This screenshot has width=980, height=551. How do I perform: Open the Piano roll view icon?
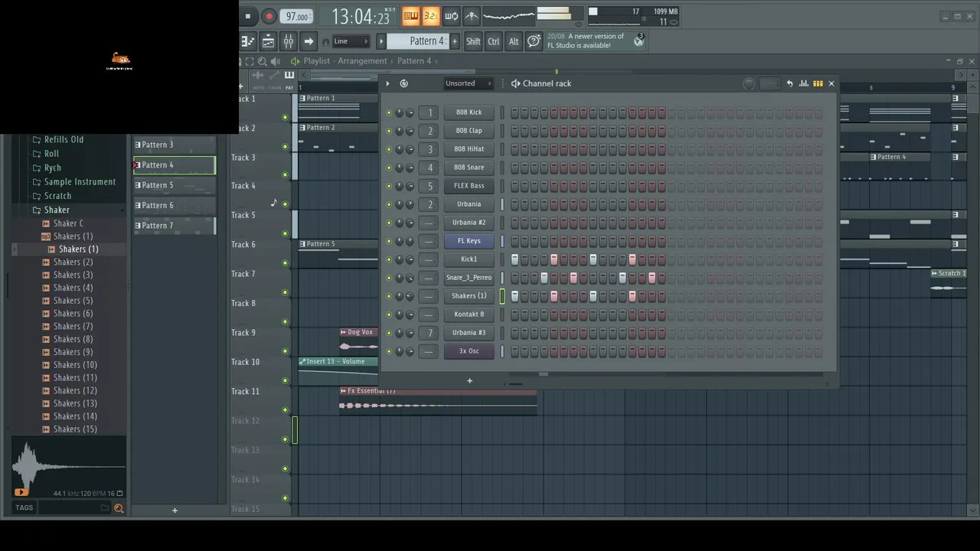(x=248, y=41)
